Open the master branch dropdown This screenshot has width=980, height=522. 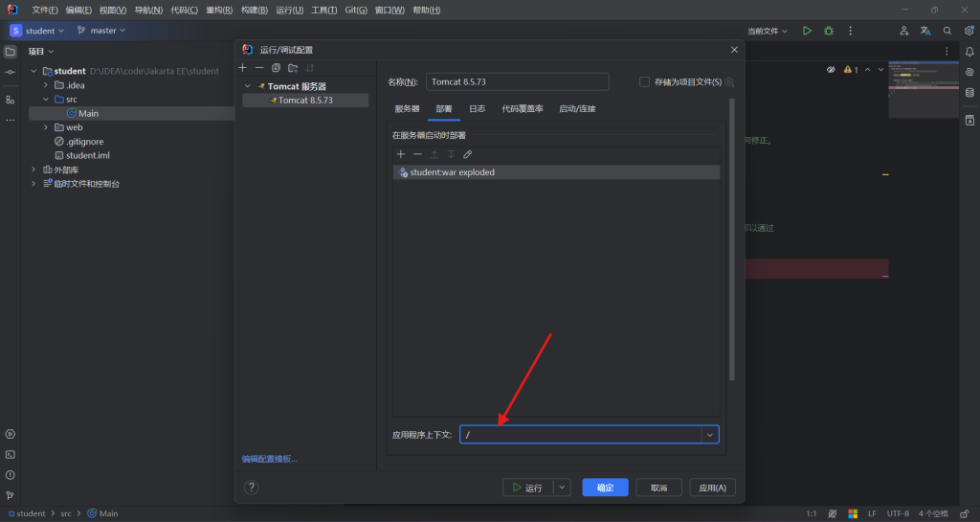point(101,31)
